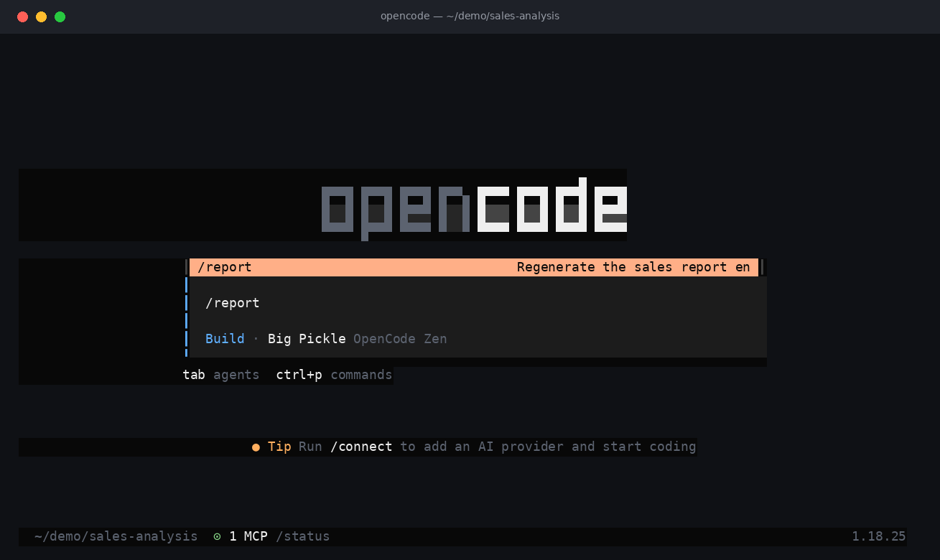The image size is (940, 560).
Task: Click the ctrl+p commands hint
Action: coord(334,375)
